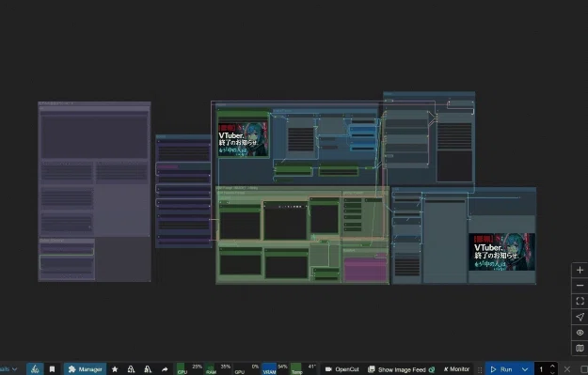The image size is (588, 375).
Task: Expand the Run options dropdown arrow
Action: (525, 369)
